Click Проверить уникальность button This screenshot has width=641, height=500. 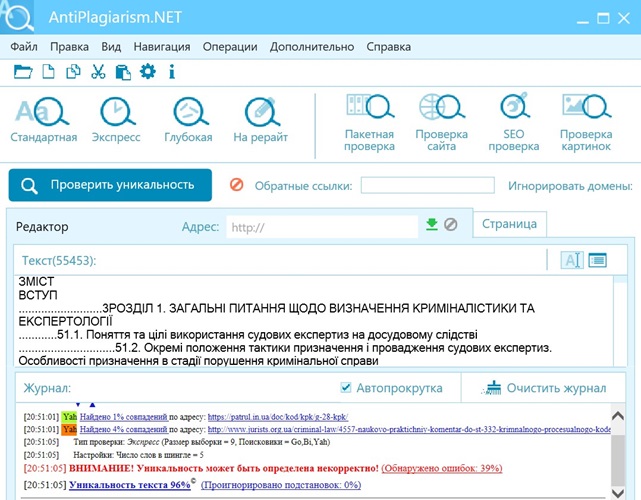[110, 185]
